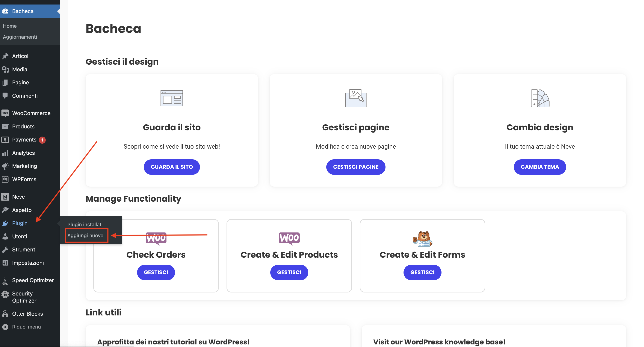Screen dimensions: 644x347
Task: Click GESTISCI under Create & Edit Products
Action: click(x=289, y=272)
